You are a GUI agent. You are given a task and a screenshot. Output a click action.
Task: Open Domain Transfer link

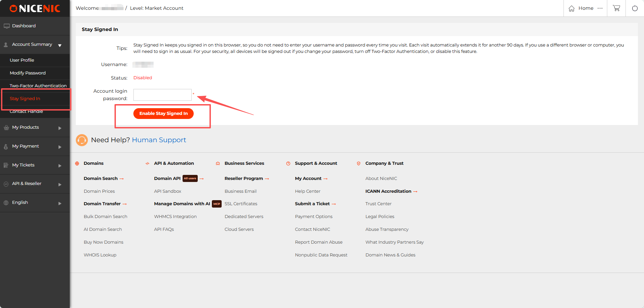coord(105,204)
